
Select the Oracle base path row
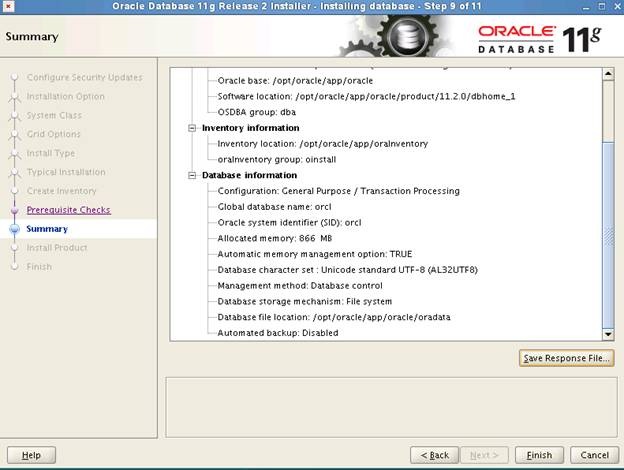295,81
